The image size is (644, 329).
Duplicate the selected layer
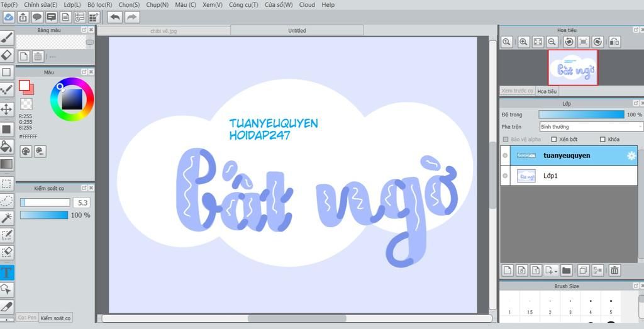click(582, 270)
